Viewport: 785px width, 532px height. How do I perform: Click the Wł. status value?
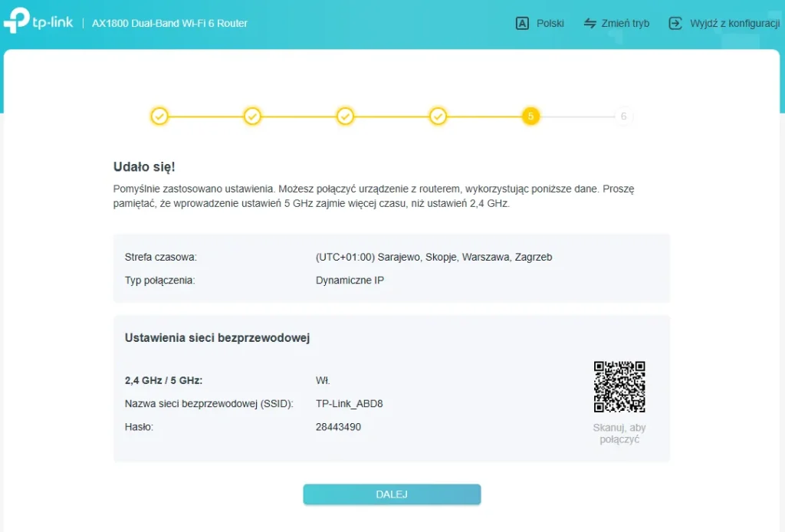323,380
